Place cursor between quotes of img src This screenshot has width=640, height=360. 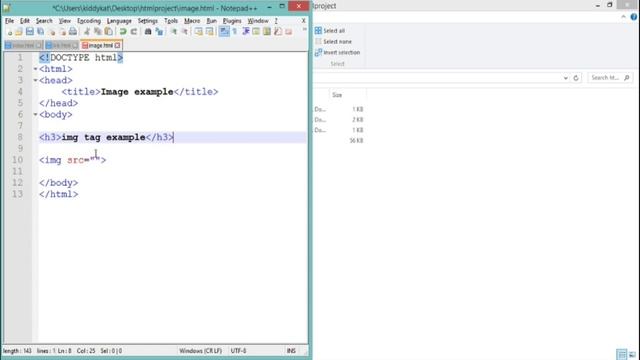pyautogui.click(x=95, y=160)
